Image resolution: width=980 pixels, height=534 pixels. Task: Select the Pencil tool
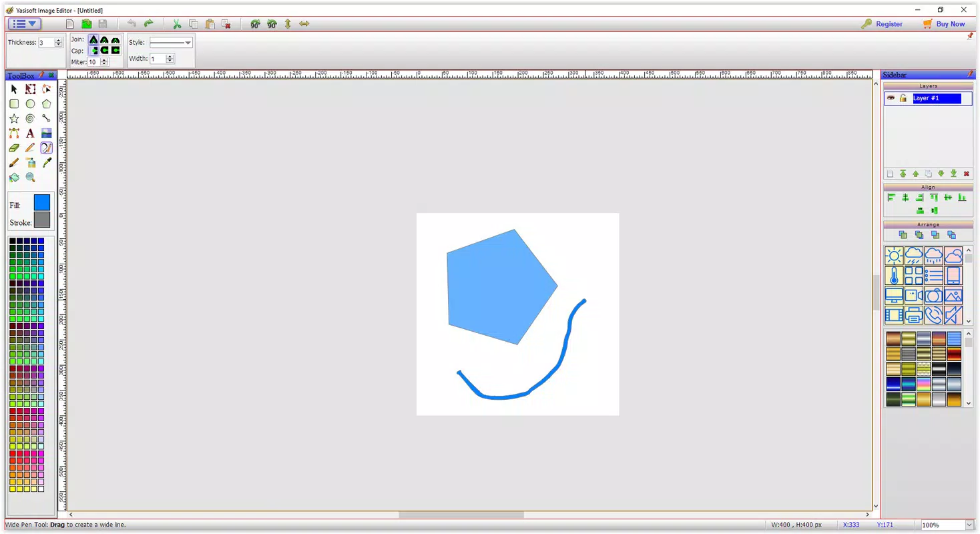click(x=30, y=148)
